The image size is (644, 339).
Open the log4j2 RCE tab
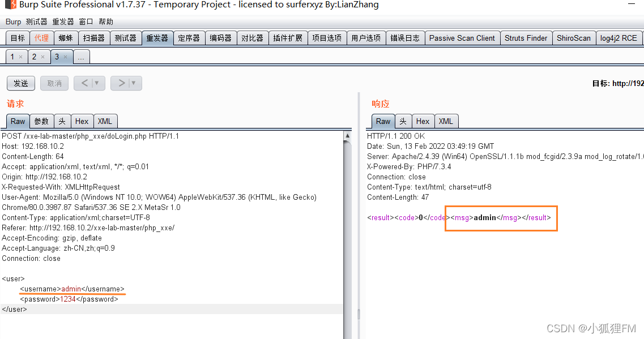(x=619, y=38)
